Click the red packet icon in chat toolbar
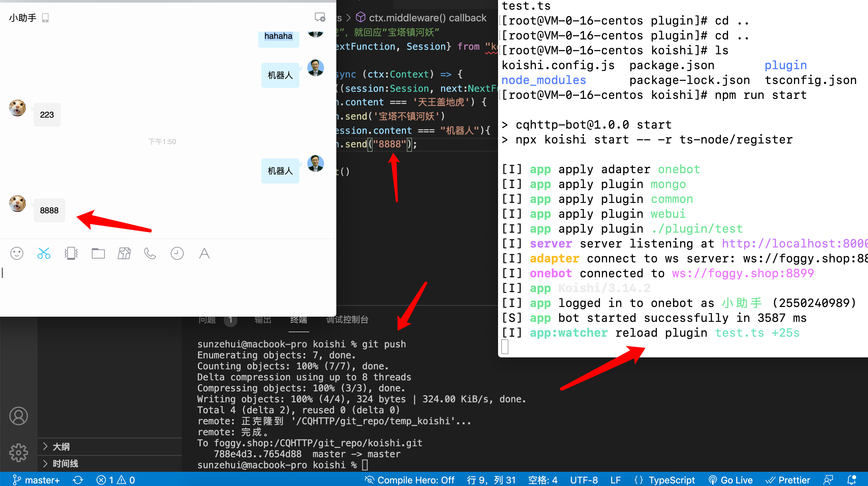This screenshot has height=486, width=868. point(124,253)
